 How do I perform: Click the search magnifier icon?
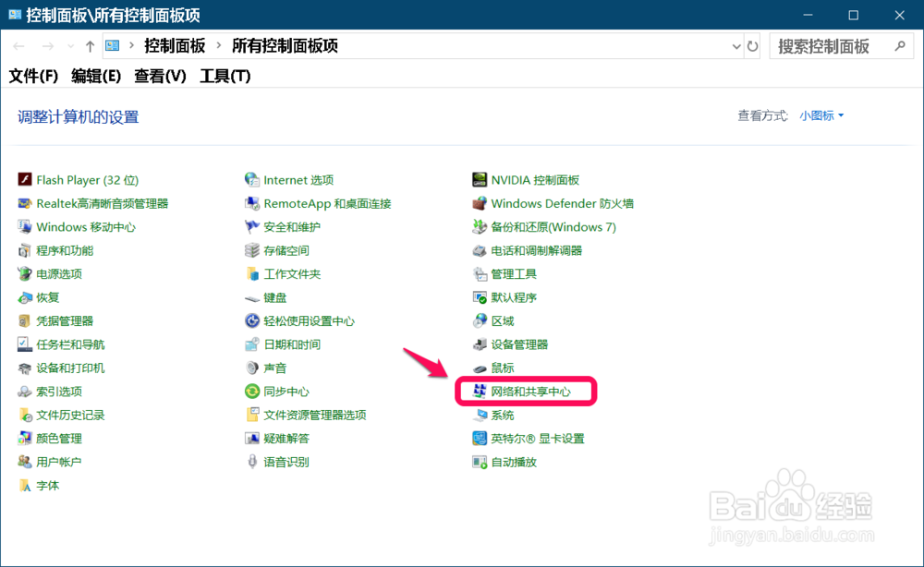(x=900, y=46)
